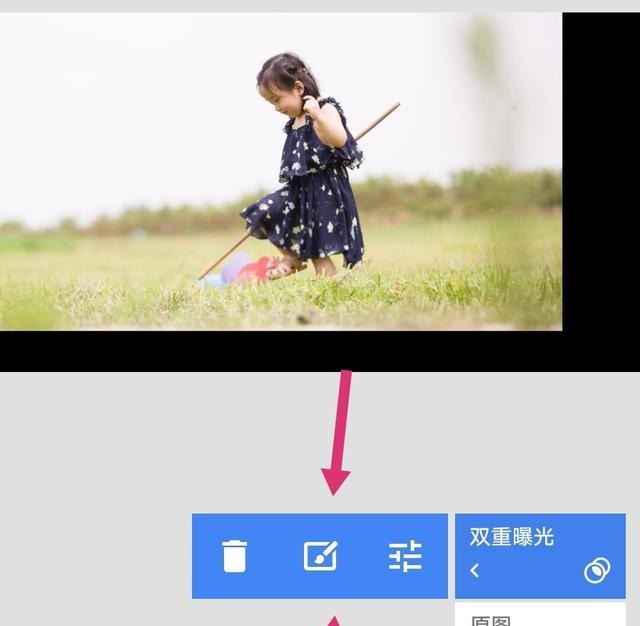Select the 双重曝光 edit step label
640x626 pixels.
(x=511, y=537)
